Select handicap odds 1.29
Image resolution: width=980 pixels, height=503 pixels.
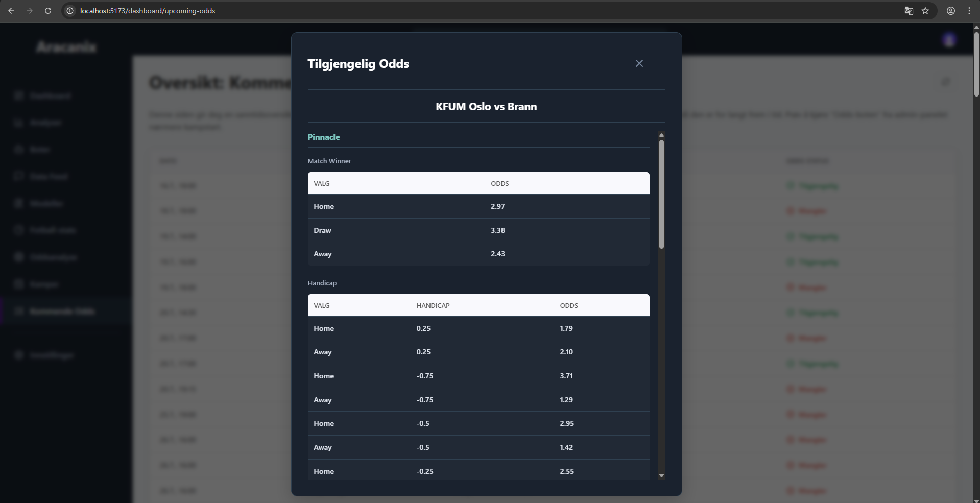pyautogui.click(x=566, y=400)
